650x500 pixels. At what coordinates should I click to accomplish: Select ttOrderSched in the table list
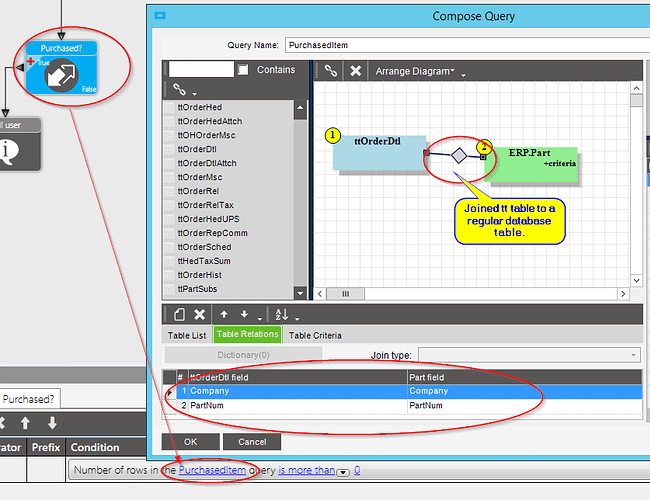point(204,247)
